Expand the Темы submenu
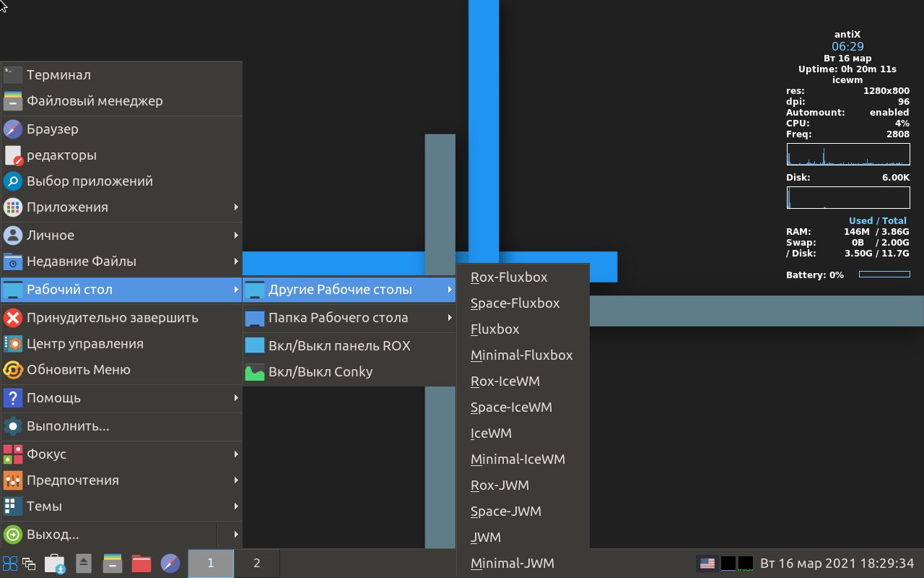The image size is (924, 578). click(121, 506)
